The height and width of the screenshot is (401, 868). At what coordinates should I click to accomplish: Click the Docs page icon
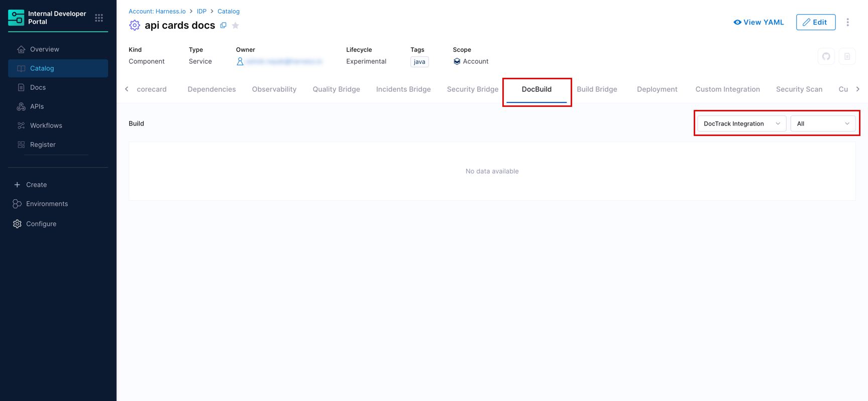click(21, 87)
